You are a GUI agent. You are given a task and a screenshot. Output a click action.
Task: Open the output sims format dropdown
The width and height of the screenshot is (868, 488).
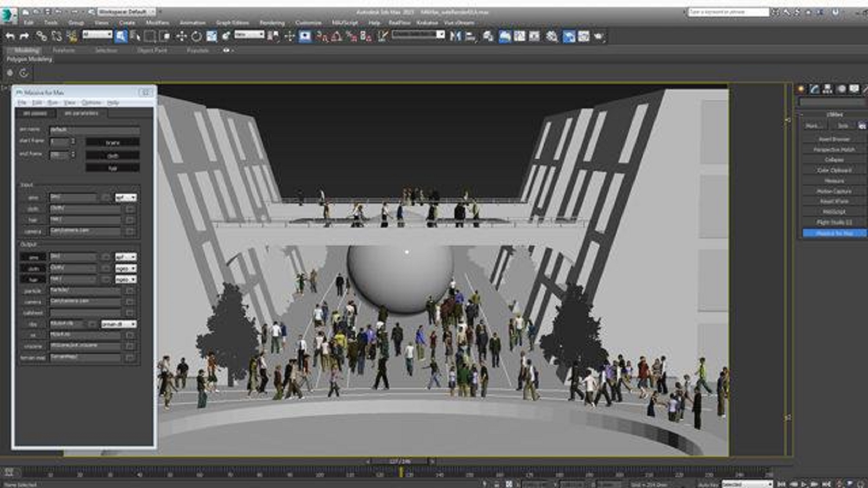pos(126,257)
